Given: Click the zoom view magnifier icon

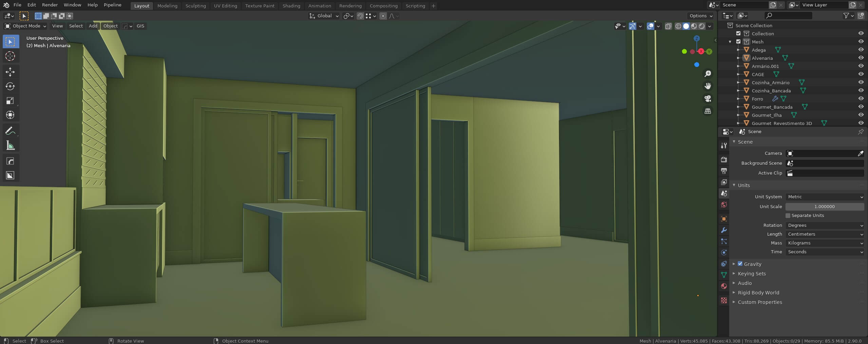Looking at the screenshot, I should (708, 74).
